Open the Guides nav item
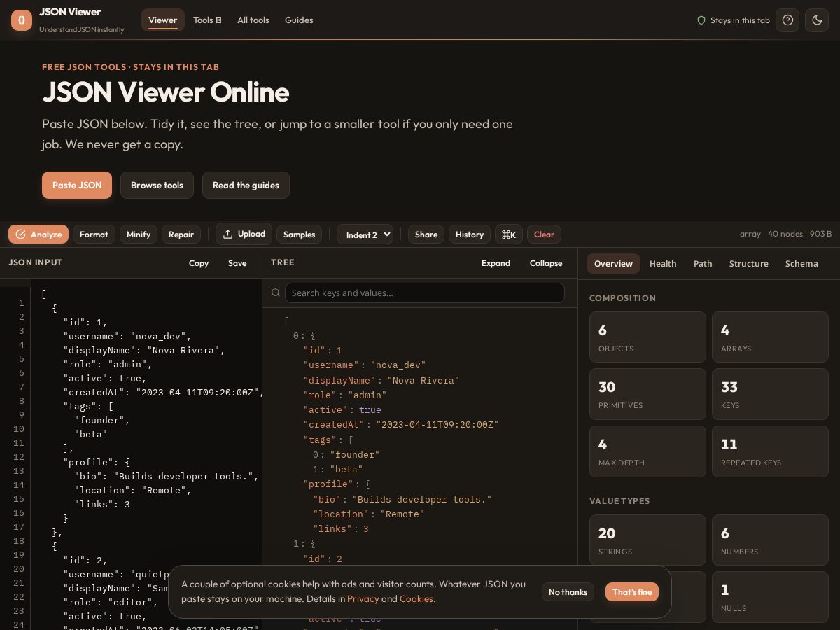The image size is (840, 630). tap(299, 20)
